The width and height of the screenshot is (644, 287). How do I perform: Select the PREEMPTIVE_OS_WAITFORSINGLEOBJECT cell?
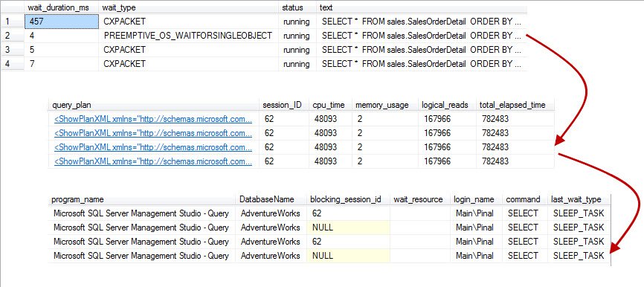coord(189,36)
